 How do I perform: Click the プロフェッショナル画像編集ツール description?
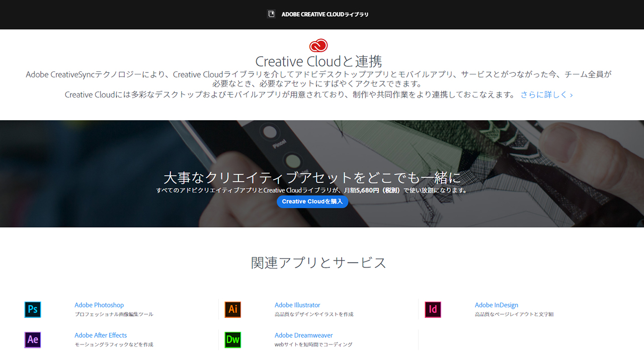point(114,314)
